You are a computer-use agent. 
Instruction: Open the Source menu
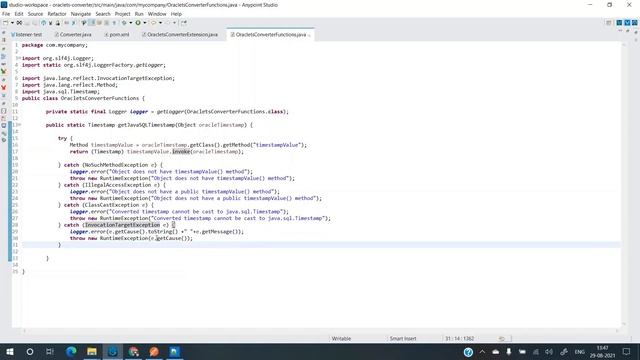(x=35, y=14)
